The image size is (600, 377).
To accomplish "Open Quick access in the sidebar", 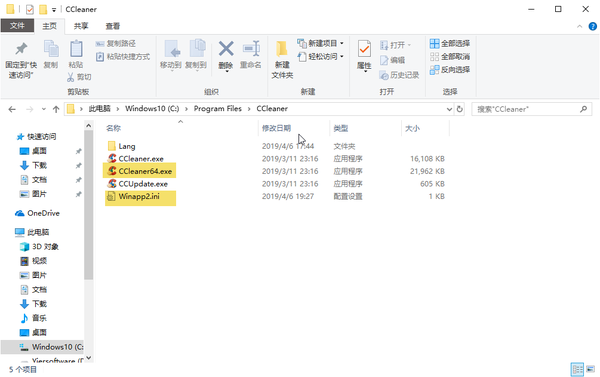I will (x=36, y=137).
